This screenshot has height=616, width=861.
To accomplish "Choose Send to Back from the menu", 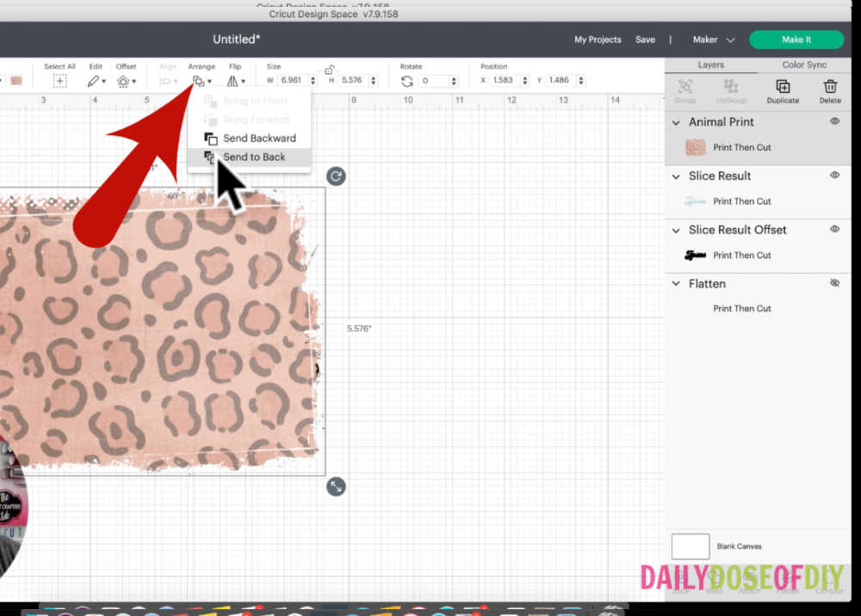I will pos(254,157).
